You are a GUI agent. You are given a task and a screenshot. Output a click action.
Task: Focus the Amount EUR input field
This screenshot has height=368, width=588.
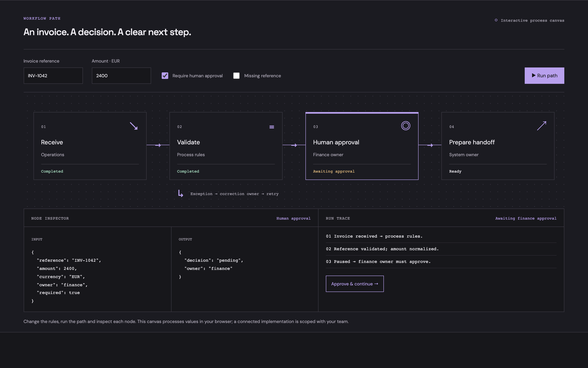click(121, 76)
